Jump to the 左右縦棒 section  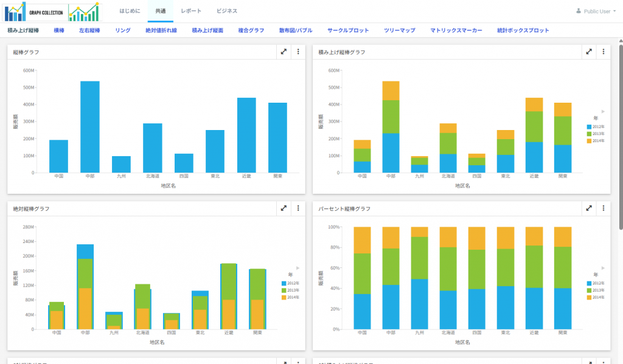tap(89, 30)
